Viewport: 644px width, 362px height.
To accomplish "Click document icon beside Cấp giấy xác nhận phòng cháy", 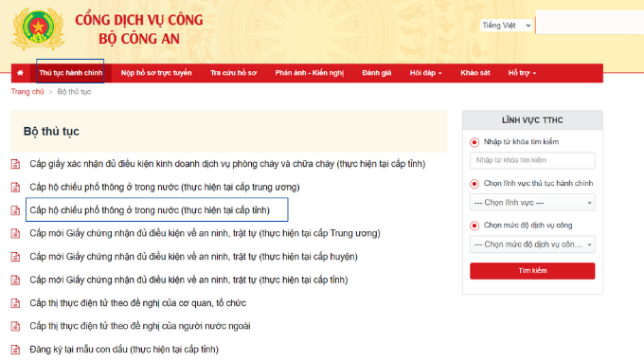I will point(15,164).
